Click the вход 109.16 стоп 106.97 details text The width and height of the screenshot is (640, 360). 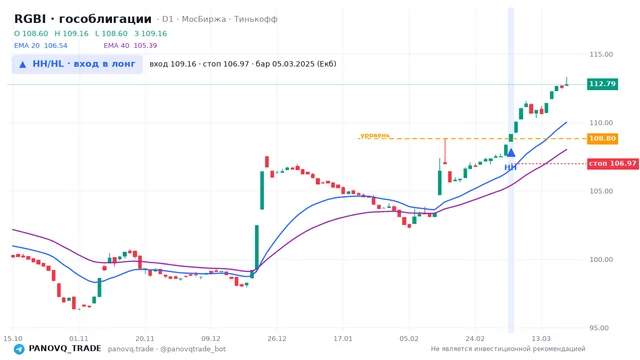coord(243,64)
